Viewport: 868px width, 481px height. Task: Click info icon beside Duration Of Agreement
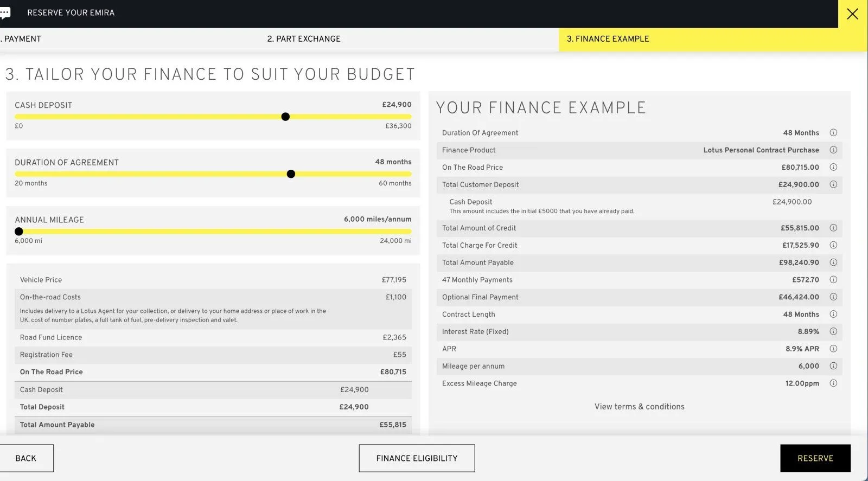[833, 133]
